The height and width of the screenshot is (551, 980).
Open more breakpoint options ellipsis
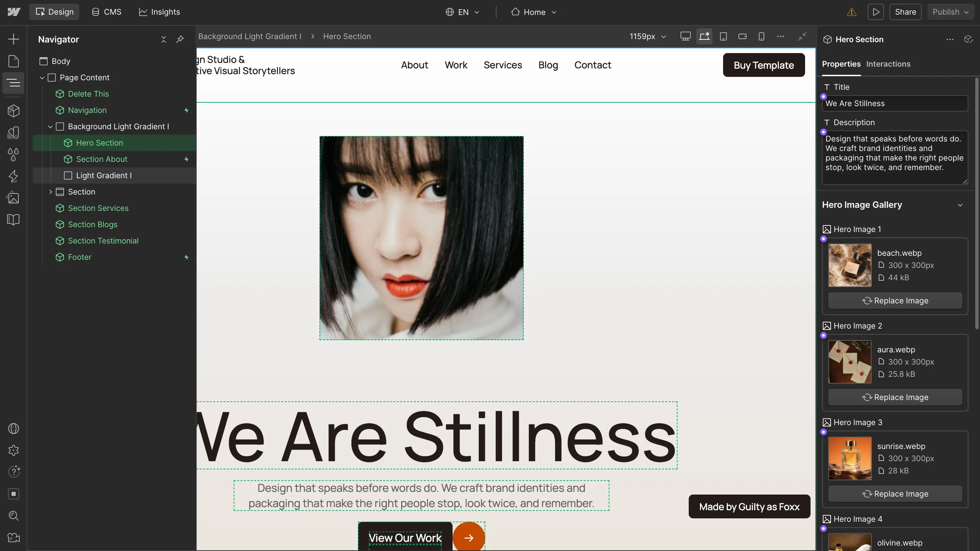pyautogui.click(x=780, y=36)
